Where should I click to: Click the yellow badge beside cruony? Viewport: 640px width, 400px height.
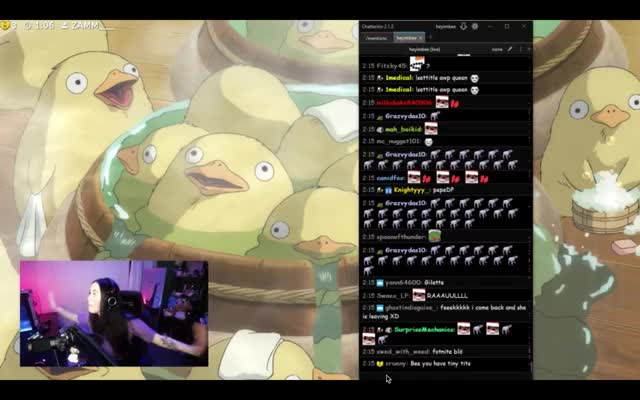click(x=380, y=364)
